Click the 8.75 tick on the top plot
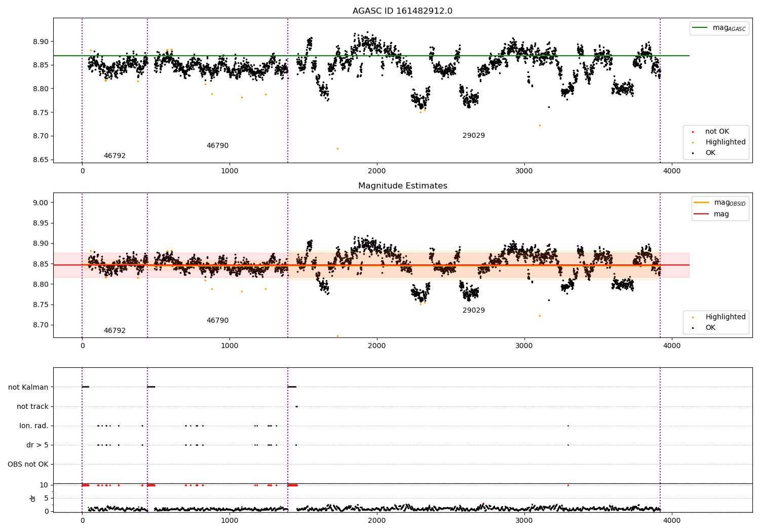Viewport: 760px width, 532px height. (41, 112)
